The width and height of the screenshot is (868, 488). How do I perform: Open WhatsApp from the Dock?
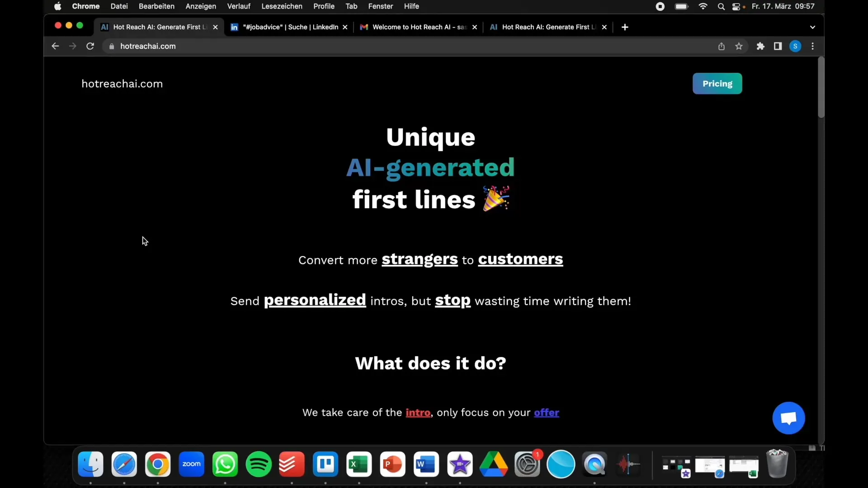(225, 464)
